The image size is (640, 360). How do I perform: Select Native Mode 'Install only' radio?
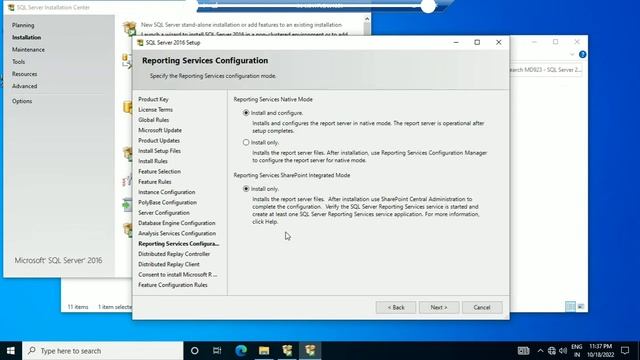(x=246, y=142)
